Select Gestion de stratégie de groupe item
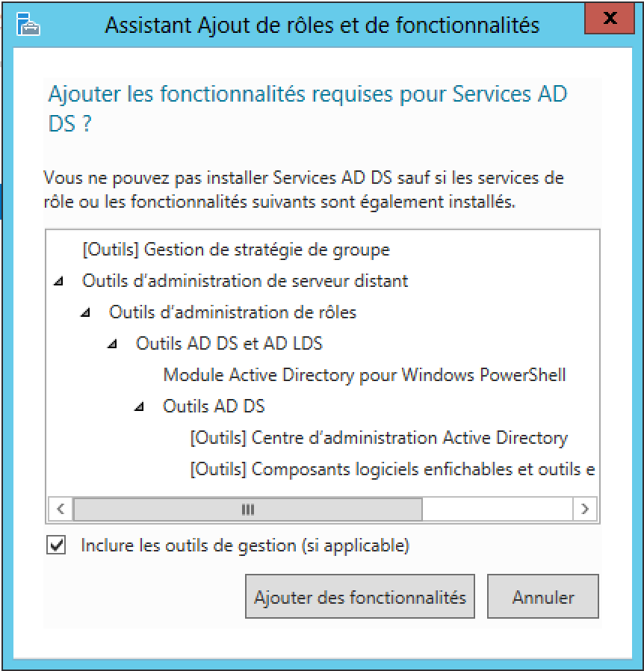 (x=235, y=250)
